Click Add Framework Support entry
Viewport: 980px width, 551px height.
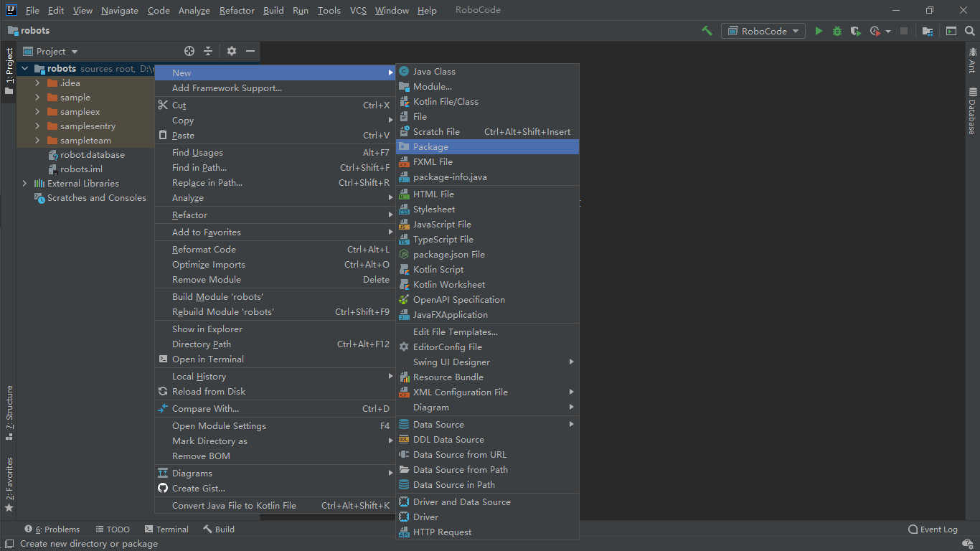coord(275,88)
